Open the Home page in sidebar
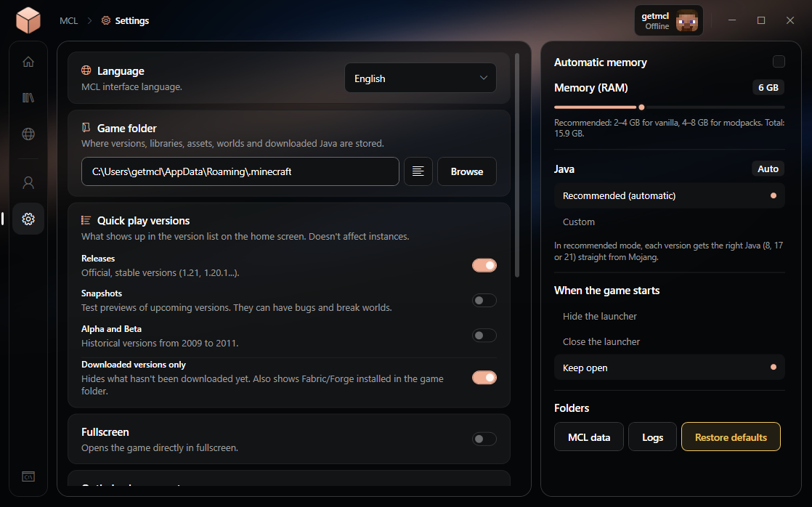The width and height of the screenshot is (812, 507). click(28, 62)
